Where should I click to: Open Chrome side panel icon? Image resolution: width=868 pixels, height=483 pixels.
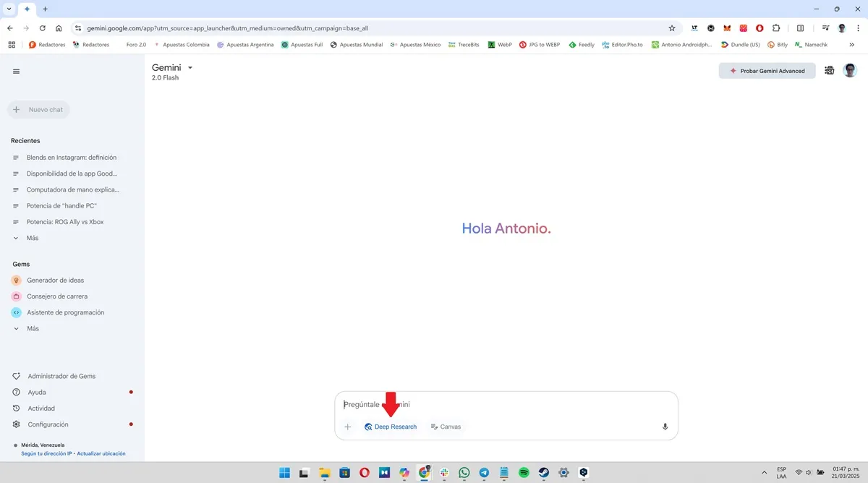pos(800,28)
